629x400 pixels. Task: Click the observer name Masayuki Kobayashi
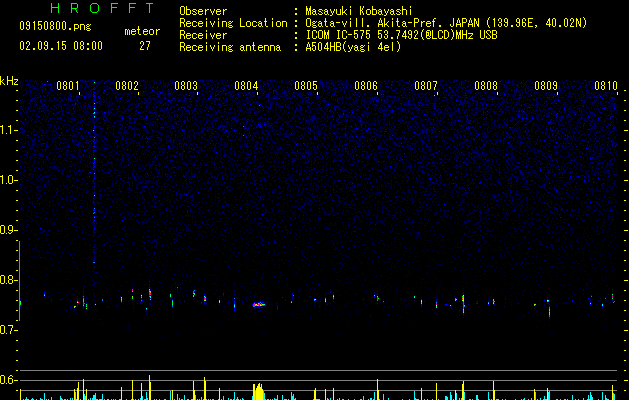pyautogui.click(x=359, y=11)
